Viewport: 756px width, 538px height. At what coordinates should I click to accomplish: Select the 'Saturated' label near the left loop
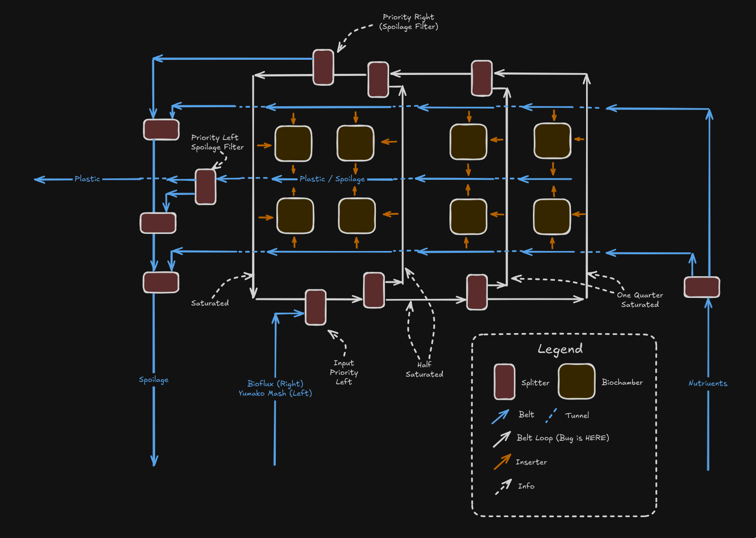pyautogui.click(x=210, y=303)
